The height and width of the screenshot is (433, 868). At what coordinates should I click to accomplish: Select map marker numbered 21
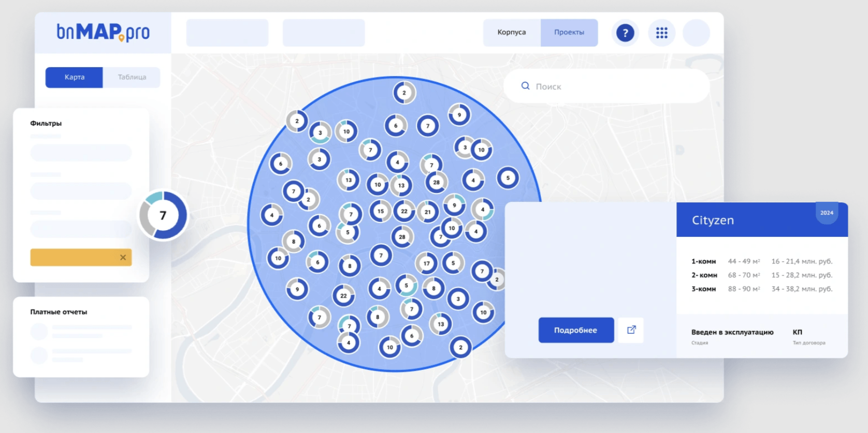click(x=428, y=212)
